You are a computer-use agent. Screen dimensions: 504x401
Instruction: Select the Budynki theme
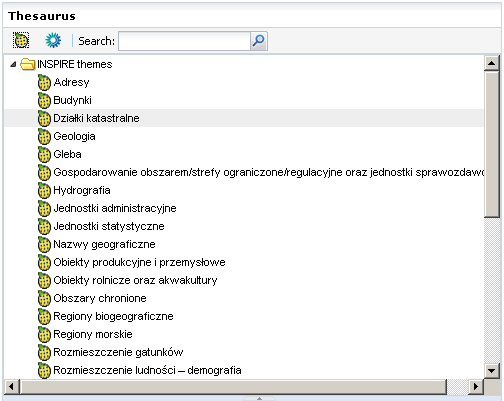(x=72, y=100)
